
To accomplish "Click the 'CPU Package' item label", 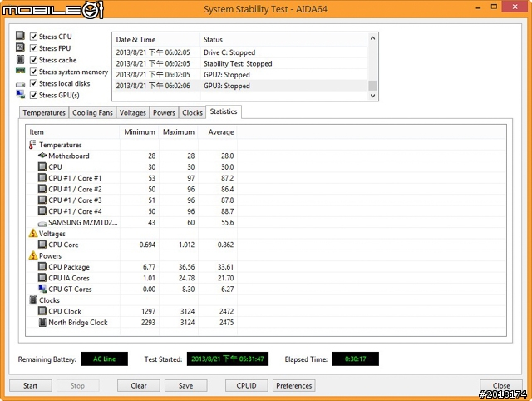I will [x=69, y=267].
